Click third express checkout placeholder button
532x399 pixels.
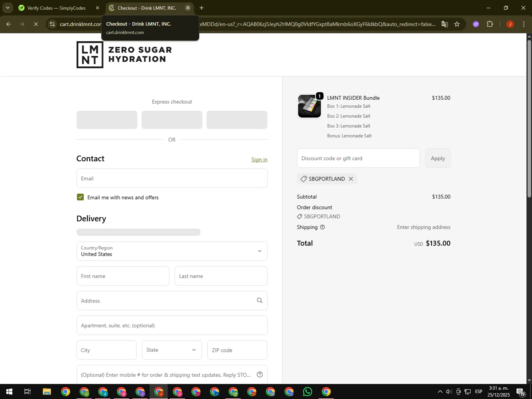coord(237,120)
